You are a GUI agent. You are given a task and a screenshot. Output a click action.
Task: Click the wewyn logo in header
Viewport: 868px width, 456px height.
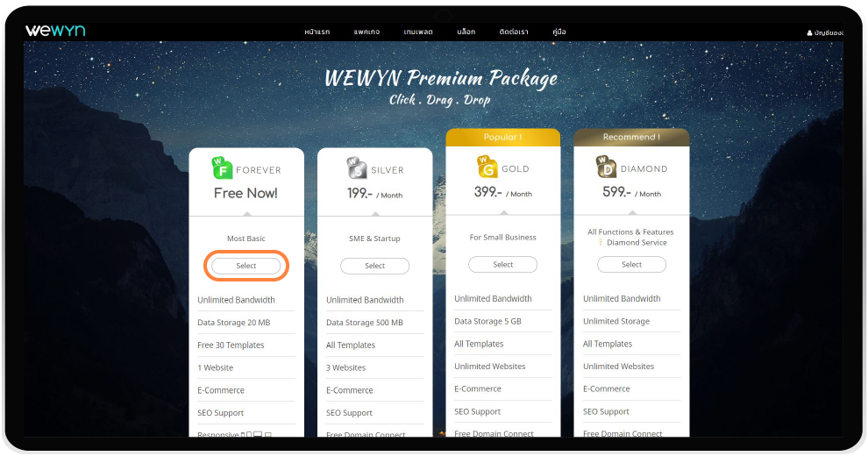pos(55,31)
